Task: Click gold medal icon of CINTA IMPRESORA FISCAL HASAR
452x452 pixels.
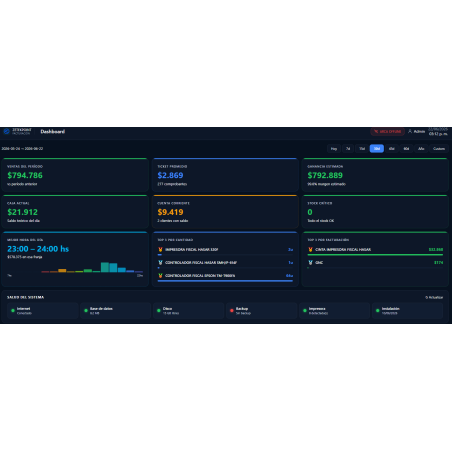Action: (310, 249)
